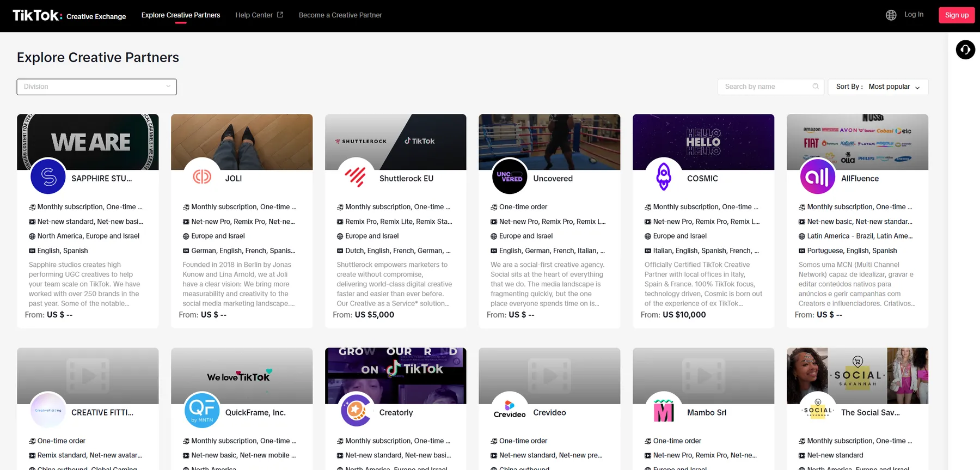Open Crevideo logo
Viewport: 980px width, 470px height.
(x=510, y=410)
